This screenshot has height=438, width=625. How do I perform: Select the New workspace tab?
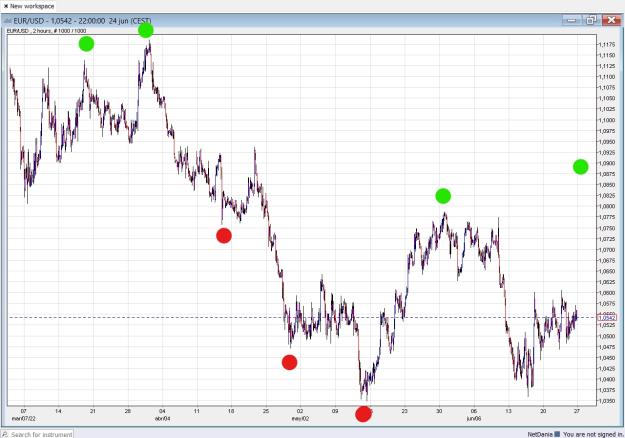tap(29, 6)
